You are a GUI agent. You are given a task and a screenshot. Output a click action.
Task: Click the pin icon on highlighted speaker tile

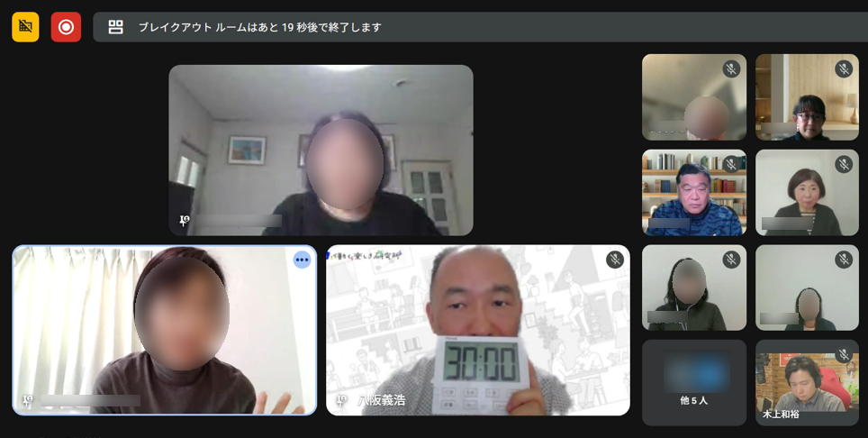[x=27, y=400]
